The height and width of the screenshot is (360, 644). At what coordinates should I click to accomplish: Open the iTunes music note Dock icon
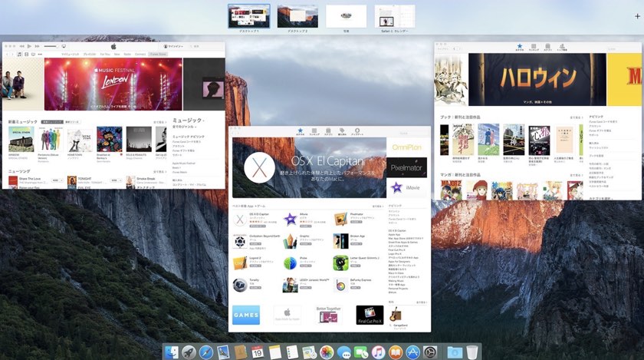pyautogui.click(x=378, y=352)
